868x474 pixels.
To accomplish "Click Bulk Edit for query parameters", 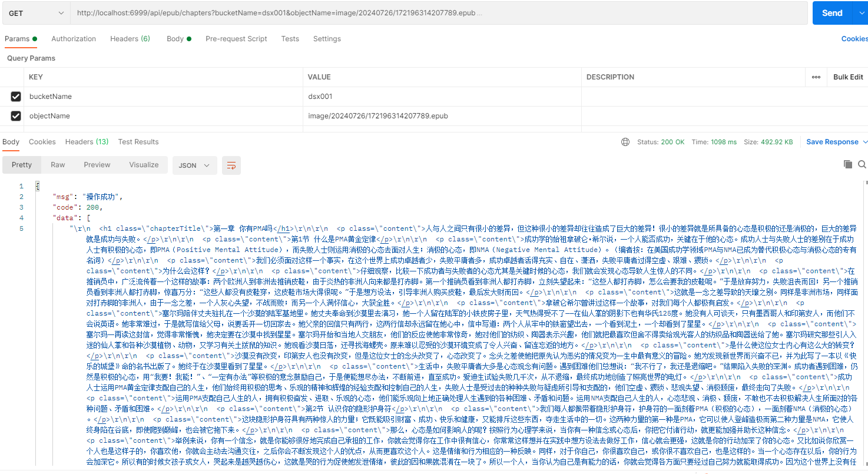I will pyautogui.click(x=847, y=77).
